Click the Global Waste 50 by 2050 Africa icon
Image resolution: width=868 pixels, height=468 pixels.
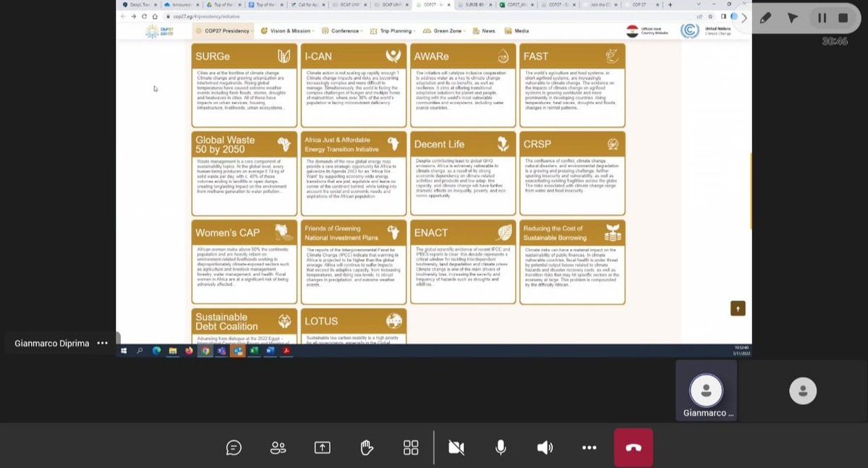click(284, 144)
